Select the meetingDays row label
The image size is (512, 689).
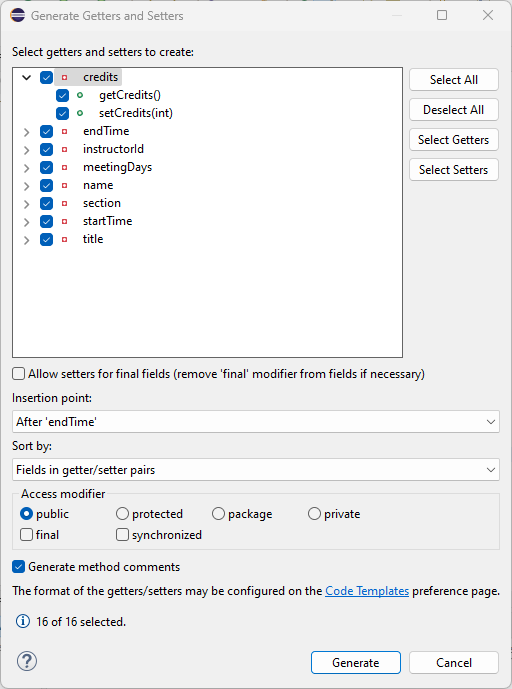pos(117,167)
